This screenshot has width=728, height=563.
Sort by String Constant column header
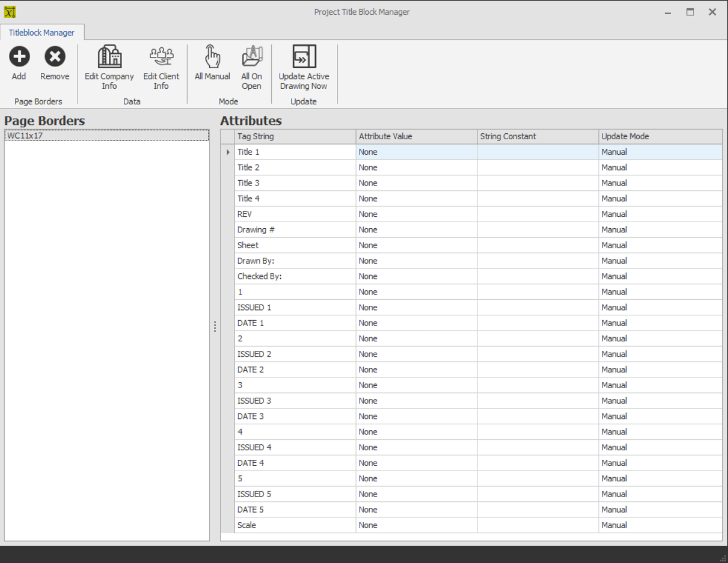[538, 136]
